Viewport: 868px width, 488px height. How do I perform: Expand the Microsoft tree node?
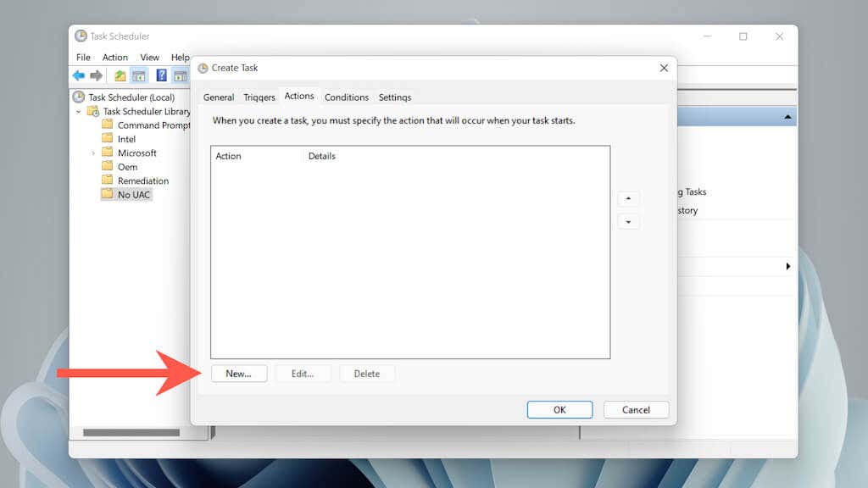click(95, 152)
